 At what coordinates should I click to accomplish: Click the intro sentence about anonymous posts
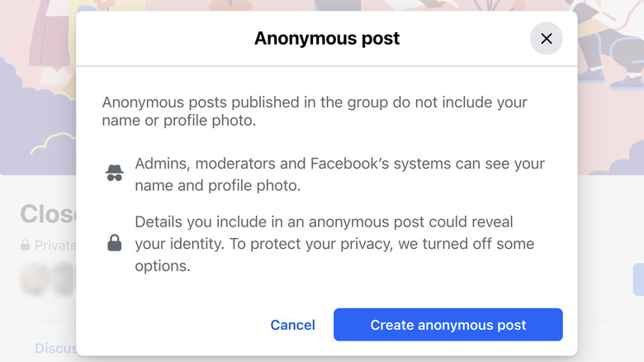click(x=315, y=112)
